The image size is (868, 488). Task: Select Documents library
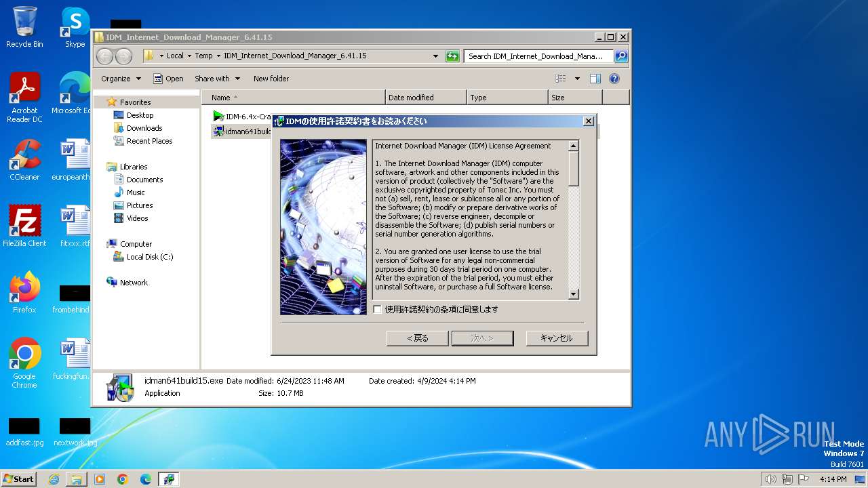[x=144, y=180]
